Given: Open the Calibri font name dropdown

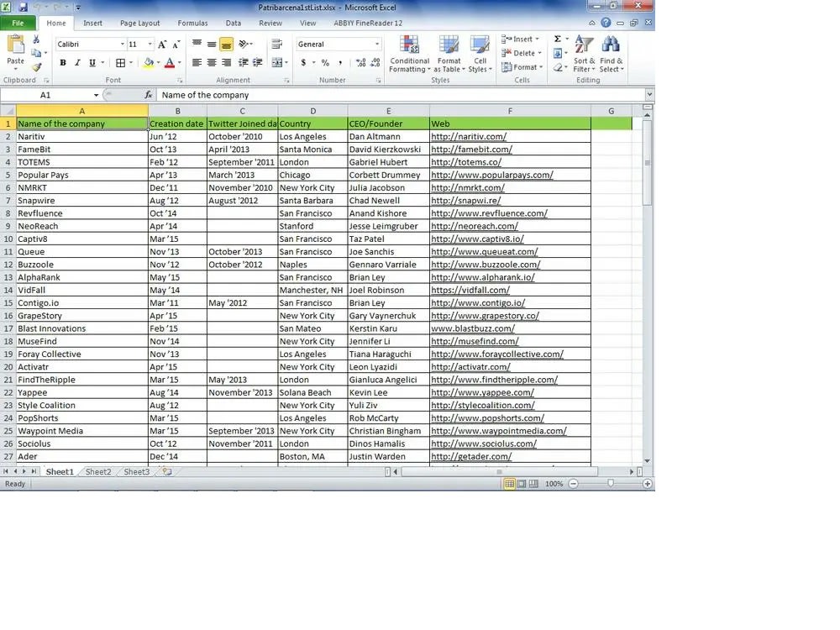Looking at the screenshot, I should [x=122, y=45].
